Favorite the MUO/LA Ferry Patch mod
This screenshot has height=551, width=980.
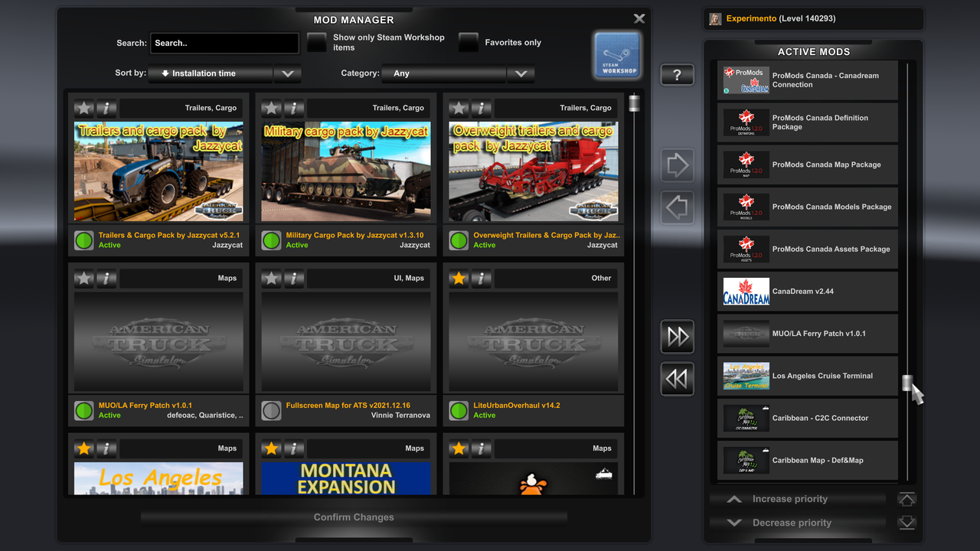tap(83, 278)
